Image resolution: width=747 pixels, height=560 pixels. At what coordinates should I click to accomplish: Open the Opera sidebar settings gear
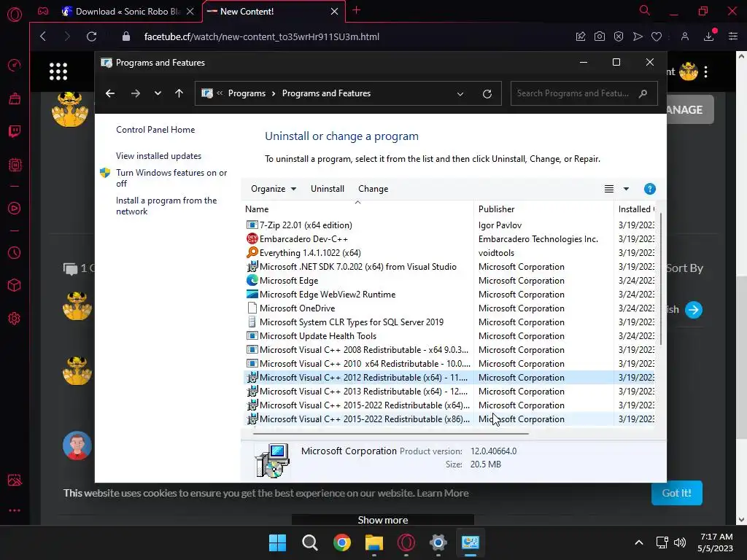[x=15, y=318]
